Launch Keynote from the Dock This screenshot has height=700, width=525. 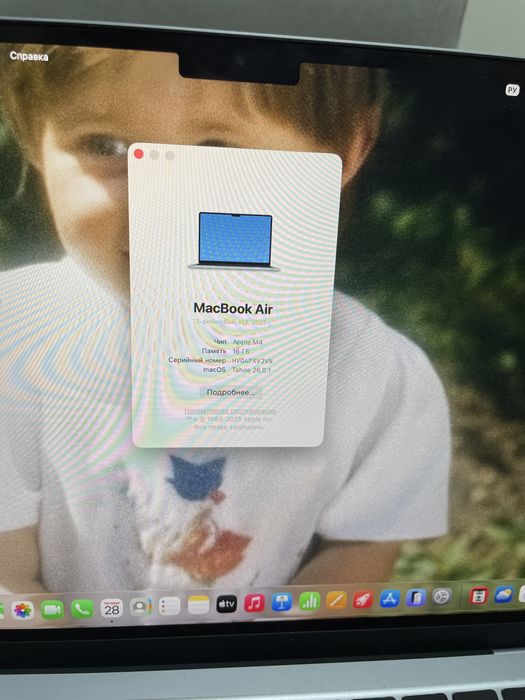282,602
